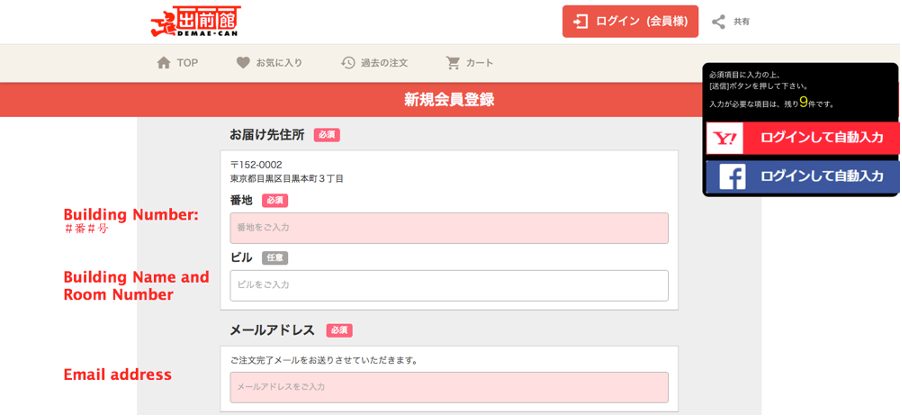902x416 pixels.
Task: Click the 東京都目黒区目黒本町３丁目 address text
Action: (x=287, y=179)
